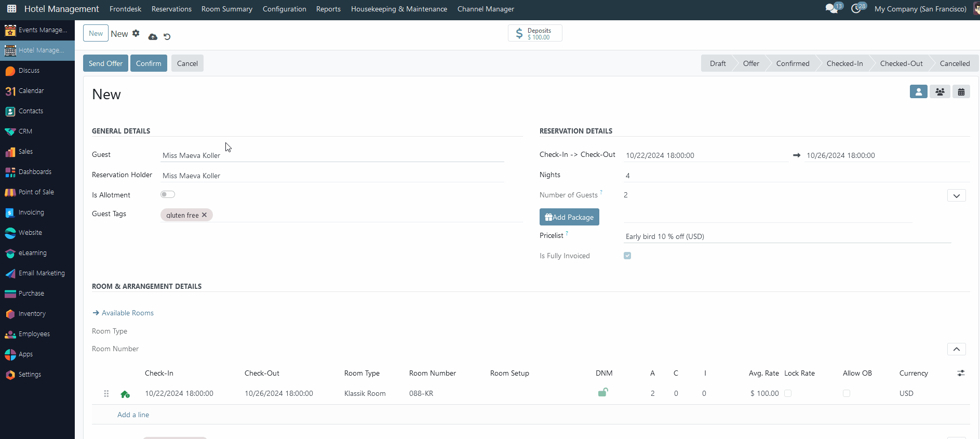Open Pricelist Early bird dropdown
This screenshot has height=439, width=980.
[787, 236]
